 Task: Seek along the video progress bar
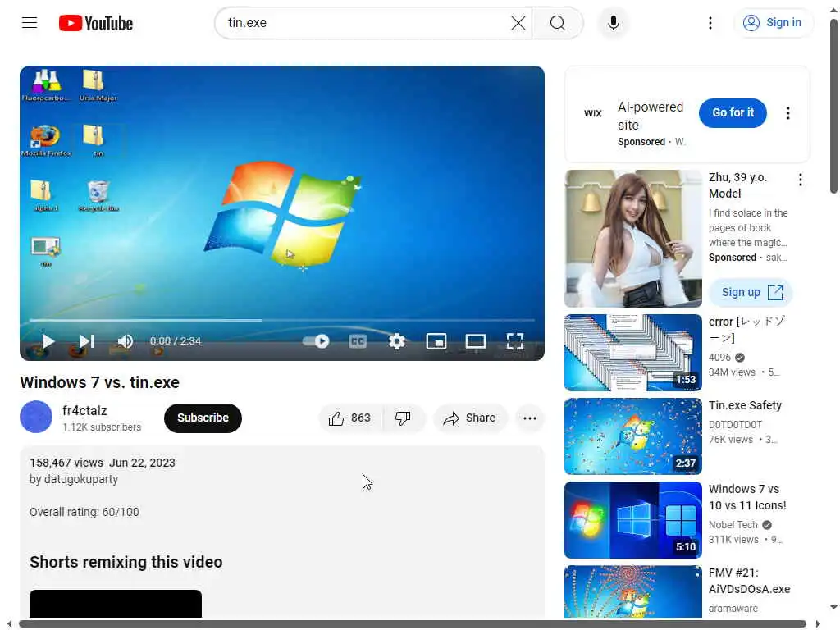coord(282,320)
